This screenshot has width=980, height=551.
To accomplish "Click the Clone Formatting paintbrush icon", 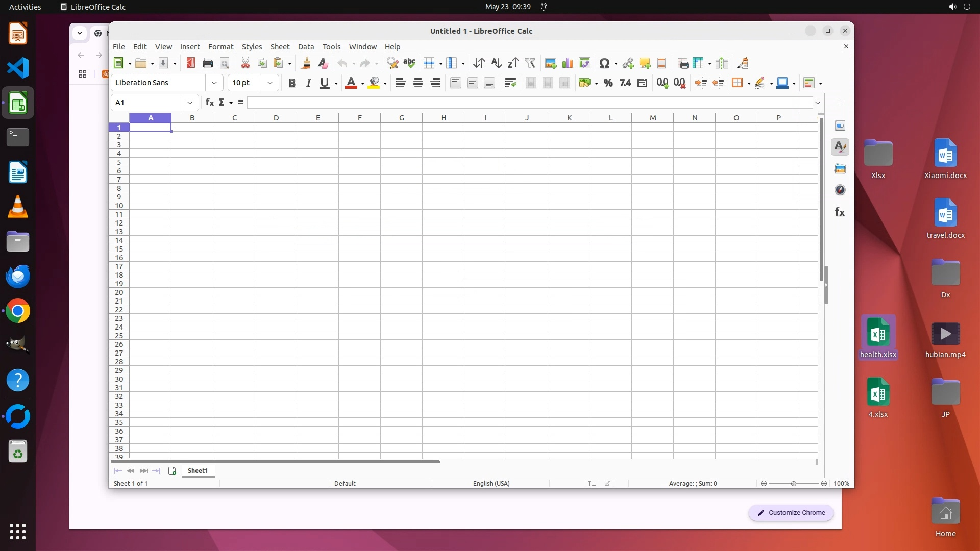I will coord(306,63).
